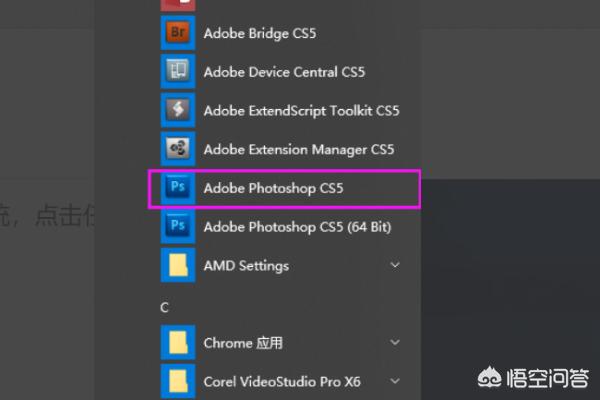
Task: Click the ExtendScript Toolkit CS5 icon
Action: tap(178, 110)
